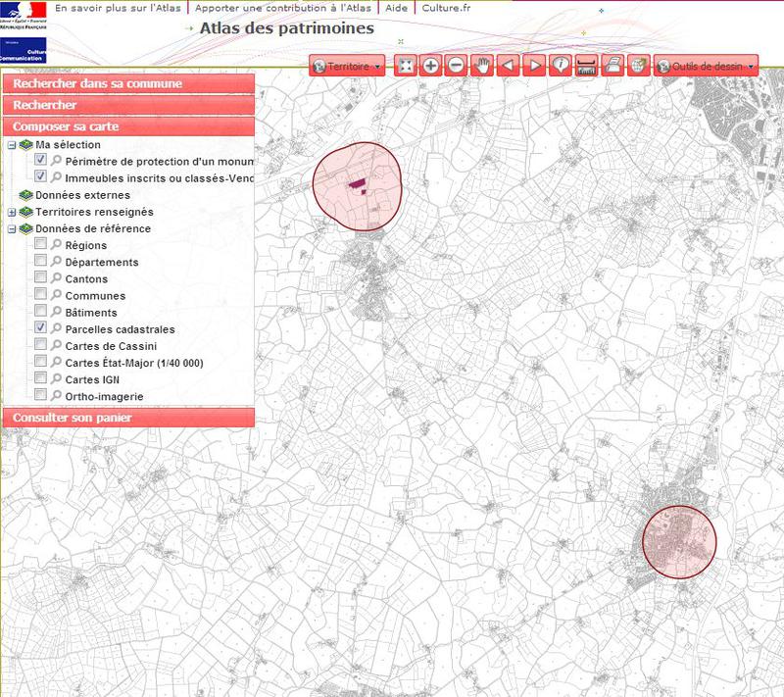Uncheck the Parcelles cadastrales layer
Viewport: 784px width, 697px height.
40,326
